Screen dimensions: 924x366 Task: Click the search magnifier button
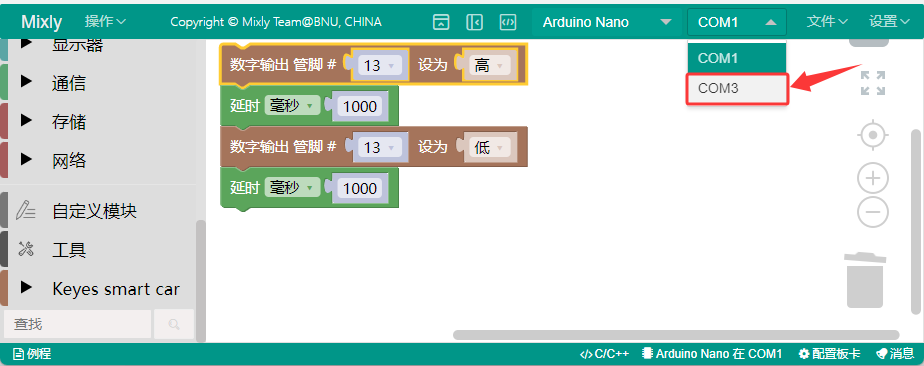(x=174, y=324)
